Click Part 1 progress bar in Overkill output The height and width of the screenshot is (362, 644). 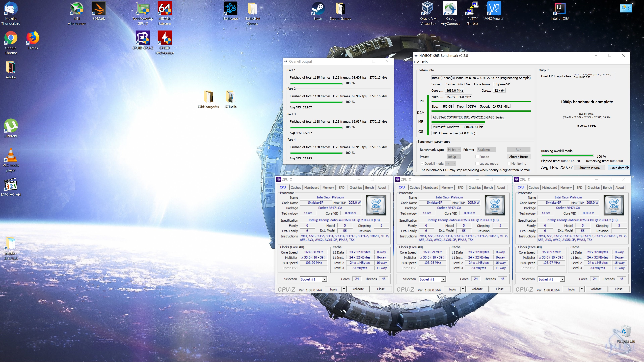[x=316, y=83]
